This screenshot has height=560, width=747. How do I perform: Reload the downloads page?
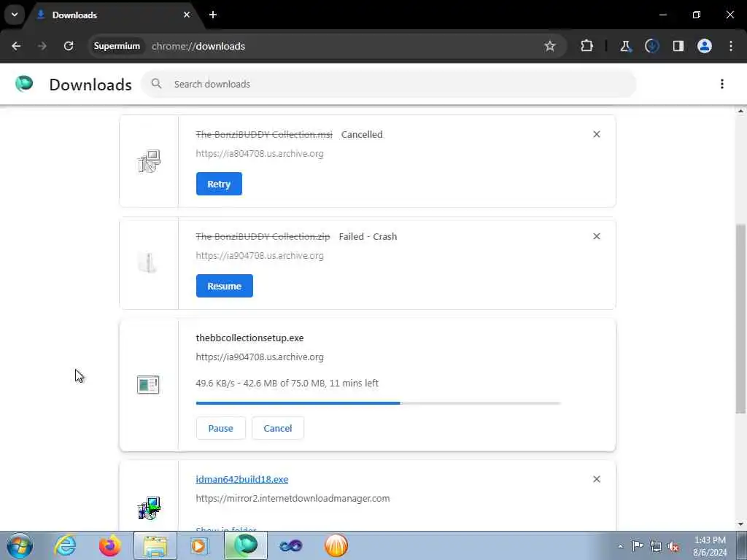69,46
